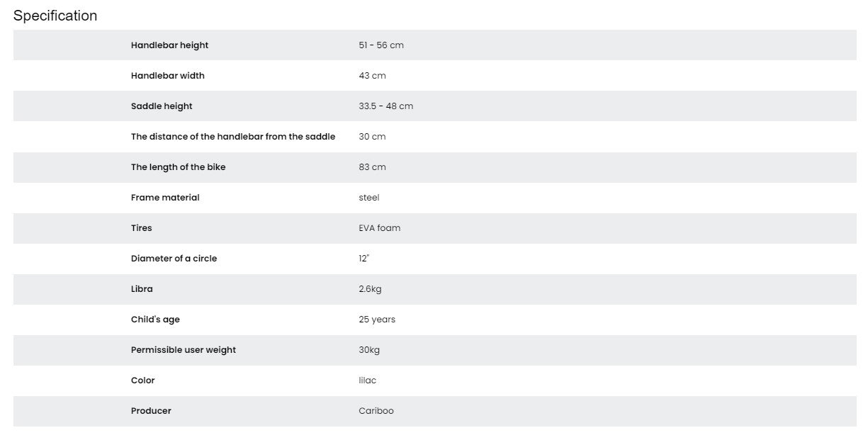
Task: Select the Handlebar height label
Action: pos(169,45)
